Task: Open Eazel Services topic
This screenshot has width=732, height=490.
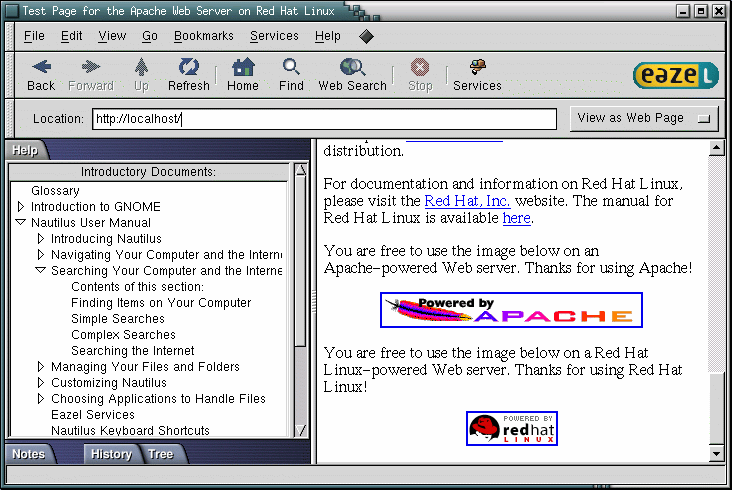Action: pyautogui.click(x=92, y=414)
